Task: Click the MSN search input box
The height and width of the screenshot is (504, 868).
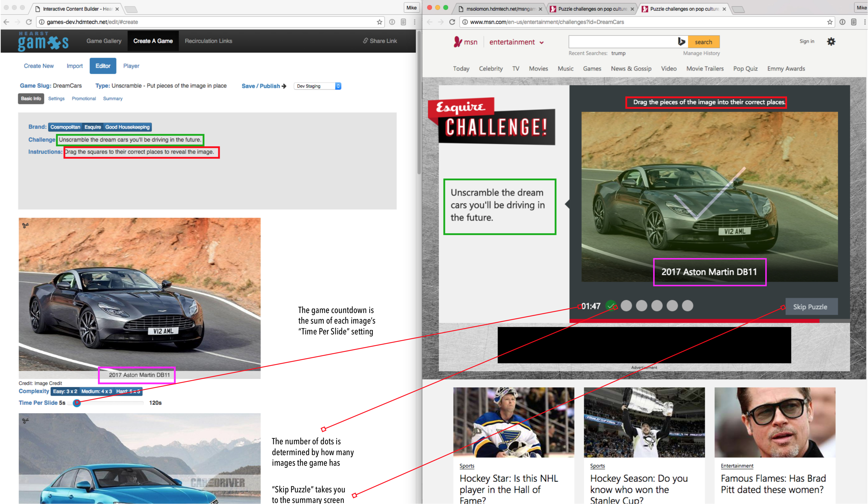Action: [x=623, y=42]
